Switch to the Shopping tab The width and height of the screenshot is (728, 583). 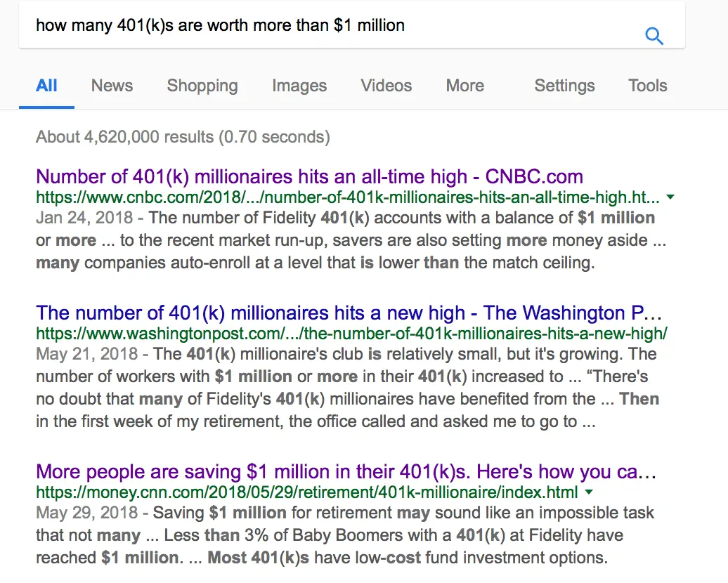(x=202, y=85)
